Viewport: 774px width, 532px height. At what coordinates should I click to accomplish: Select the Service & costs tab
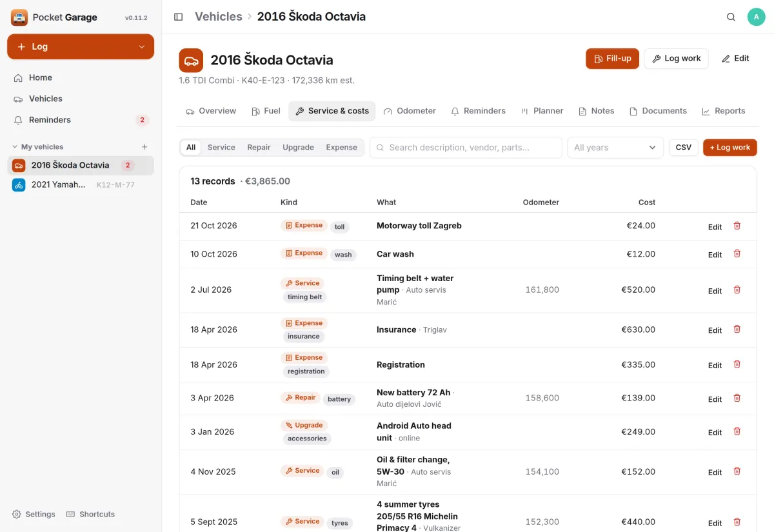[x=332, y=111]
